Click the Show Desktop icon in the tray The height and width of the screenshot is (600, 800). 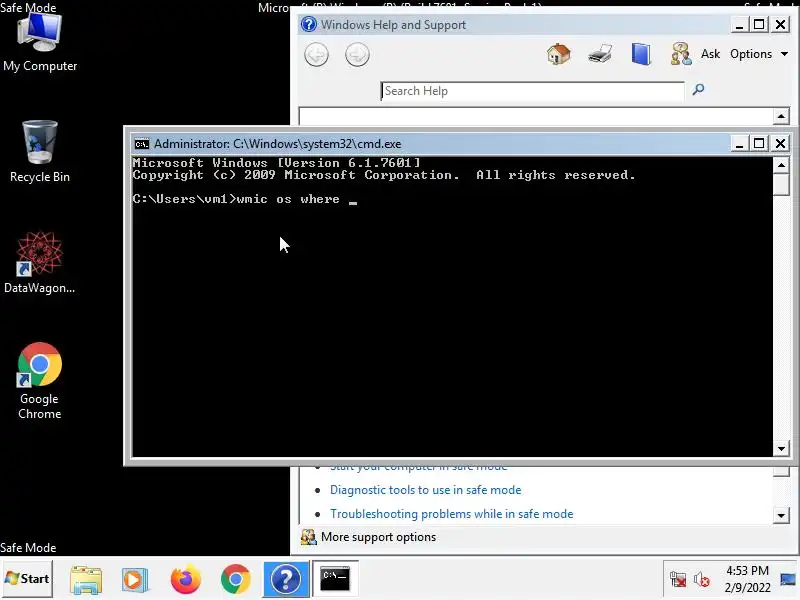tap(788, 579)
